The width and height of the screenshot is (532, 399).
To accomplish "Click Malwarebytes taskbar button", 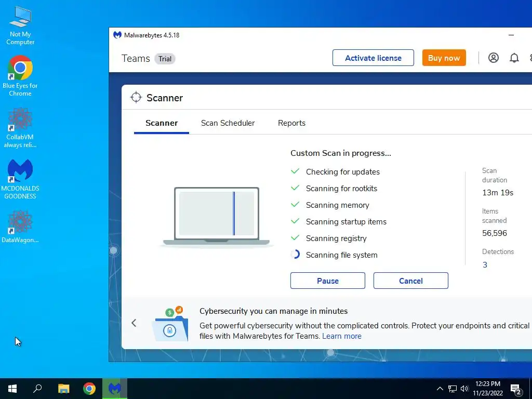I will pos(115,389).
